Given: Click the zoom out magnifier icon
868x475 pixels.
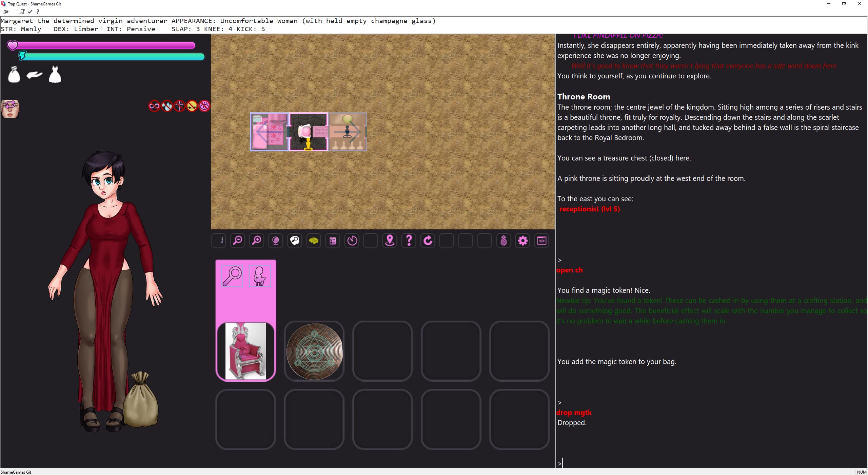Looking at the screenshot, I should (238, 241).
